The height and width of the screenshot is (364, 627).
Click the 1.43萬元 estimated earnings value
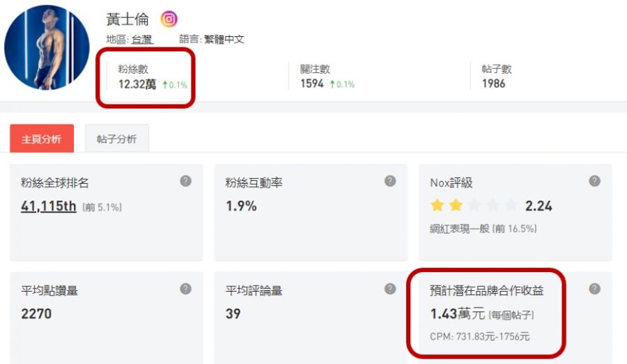pyautogui.click(x=457, y=315)
